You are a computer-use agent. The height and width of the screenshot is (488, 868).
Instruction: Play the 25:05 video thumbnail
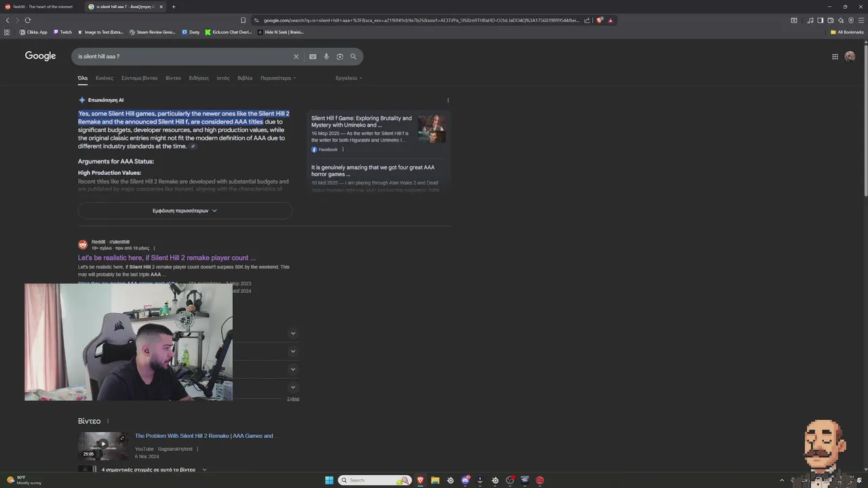102,445
